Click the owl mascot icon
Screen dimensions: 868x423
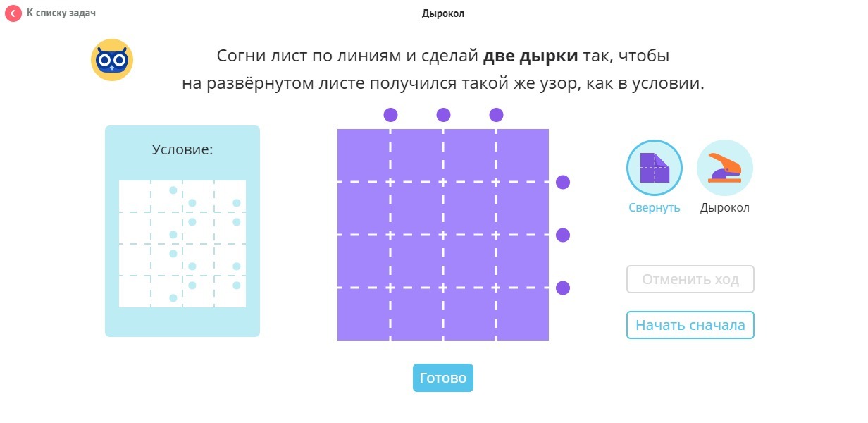[x=112, y=61]
